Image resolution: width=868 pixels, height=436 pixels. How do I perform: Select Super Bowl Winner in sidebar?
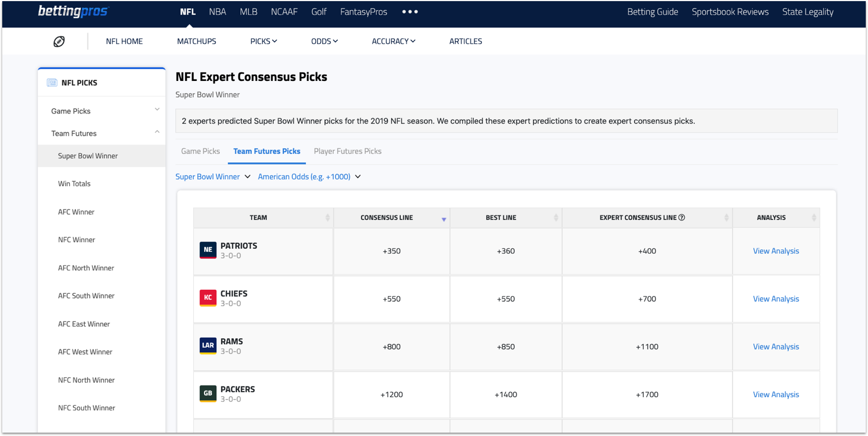click(x=102, y=156)
